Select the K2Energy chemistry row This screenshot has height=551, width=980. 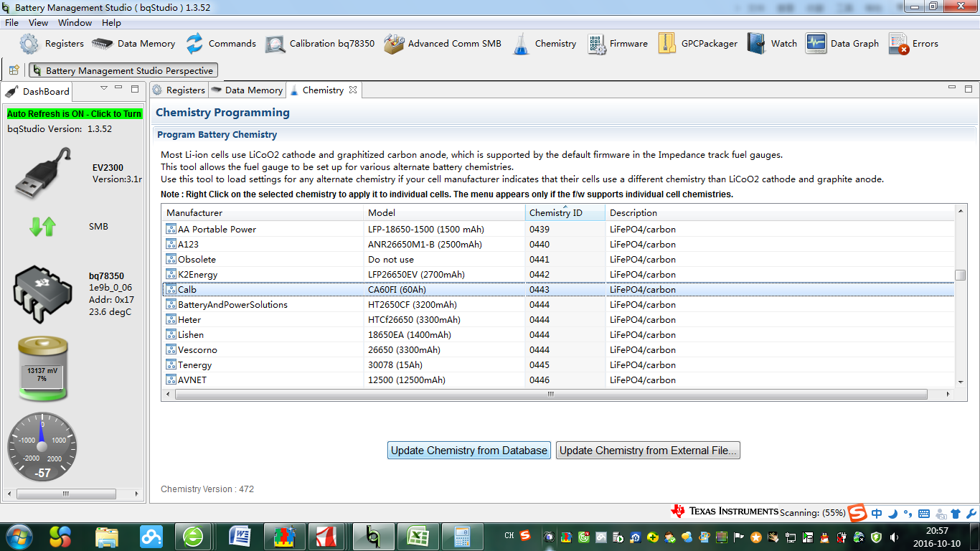click(558, 275)
